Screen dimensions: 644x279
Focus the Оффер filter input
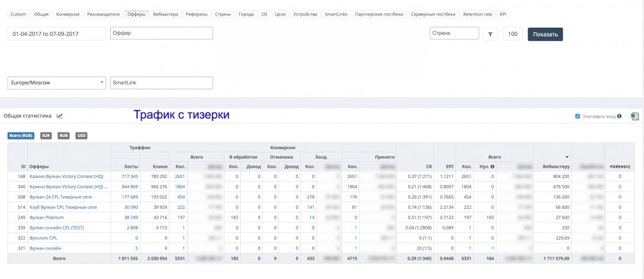[162, 33]
